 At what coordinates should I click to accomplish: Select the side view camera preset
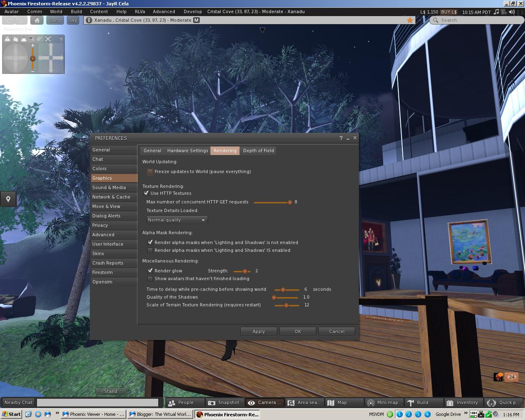click(x=16, y=39)
